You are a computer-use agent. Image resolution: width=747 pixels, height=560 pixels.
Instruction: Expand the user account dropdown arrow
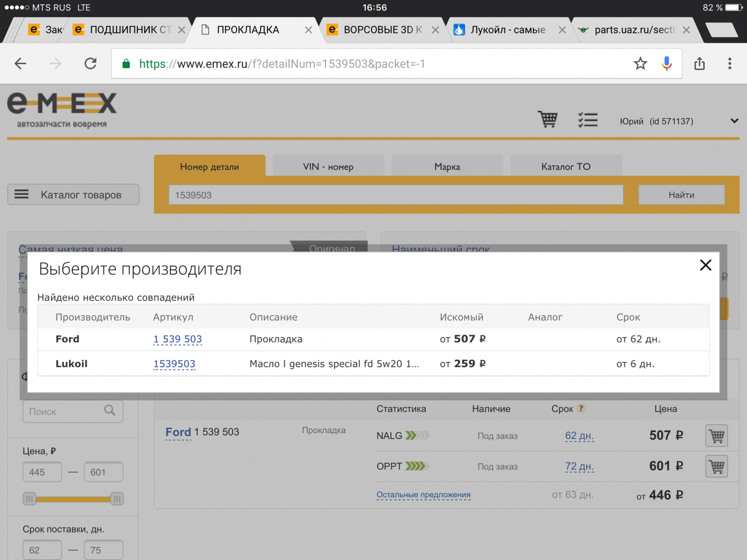[735, 121]
